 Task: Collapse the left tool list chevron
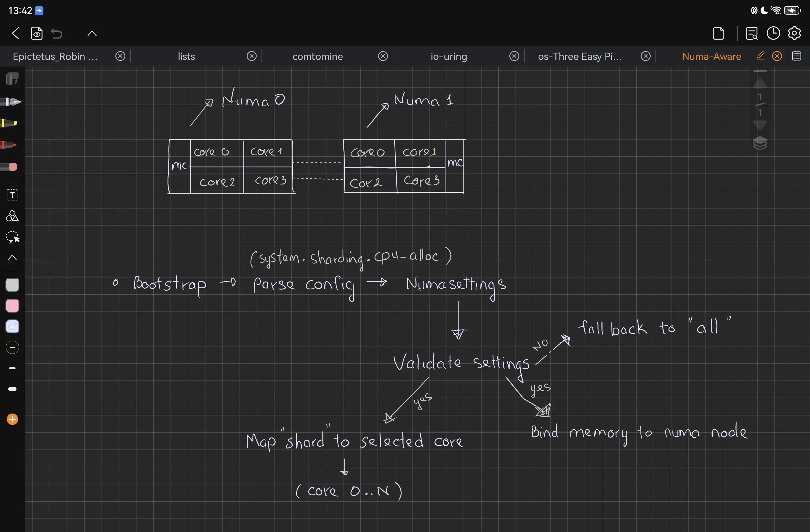point(12,258)
